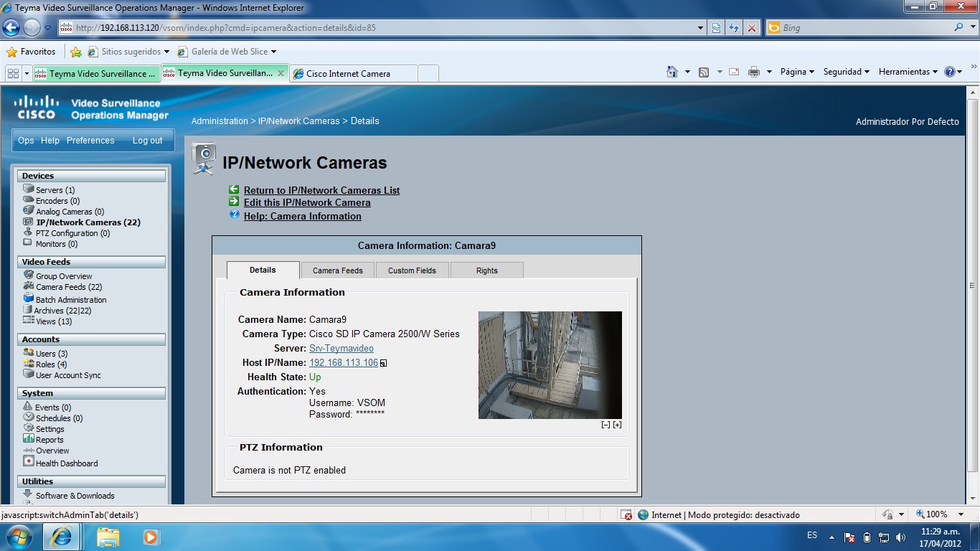Click the green Return arrow icon
This screenshot has height=551, width=980.
[x=234, y=189]
